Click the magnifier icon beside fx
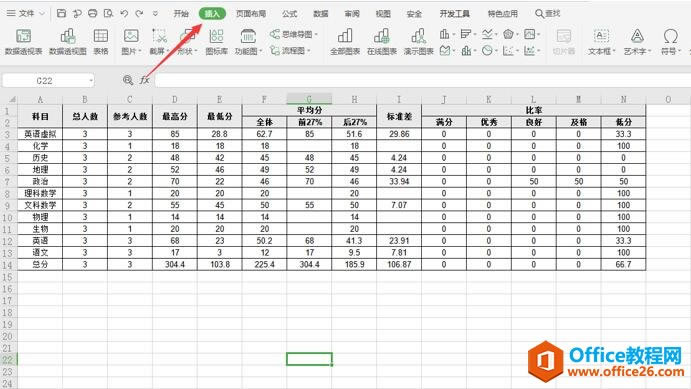This screenshot has height=389, width=691. [128, 80]
